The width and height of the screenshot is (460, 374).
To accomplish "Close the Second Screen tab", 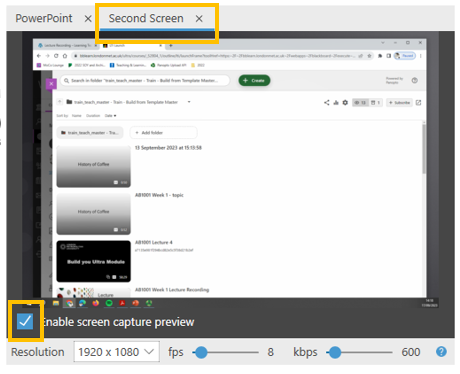I will pyautogui.click(x=199, y=19).
